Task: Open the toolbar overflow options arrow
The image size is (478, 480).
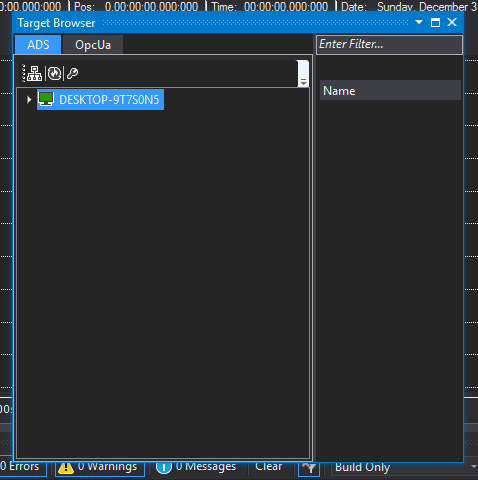Action: click(x=303, y=82)
